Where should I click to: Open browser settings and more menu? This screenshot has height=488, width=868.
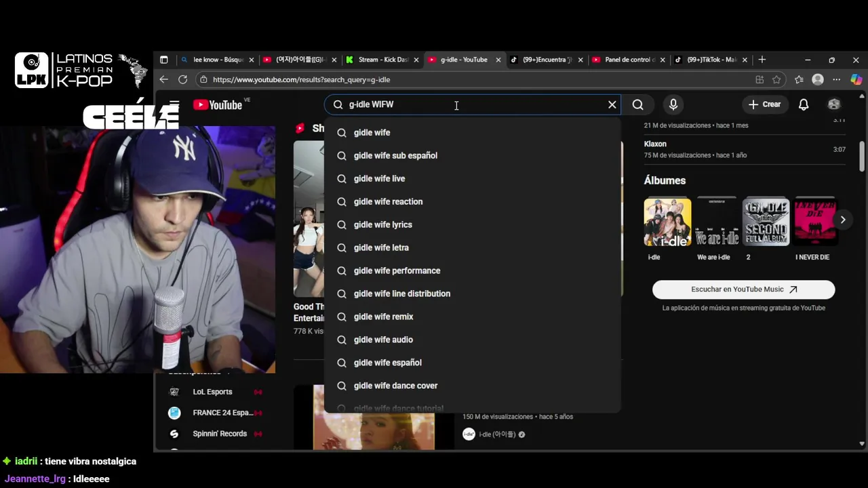click(837, 79)
